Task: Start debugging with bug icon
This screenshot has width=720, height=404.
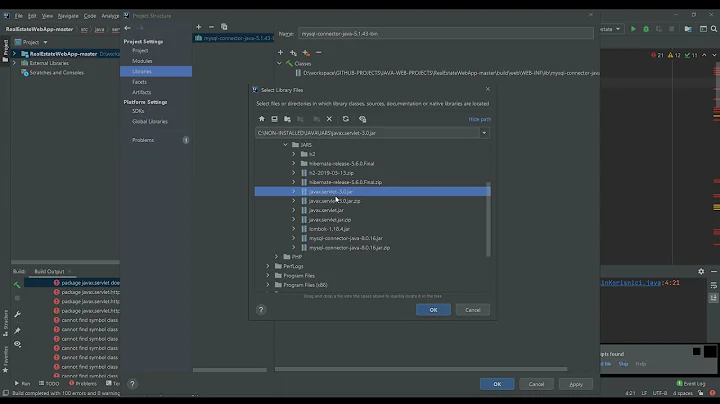Action: 646,29
